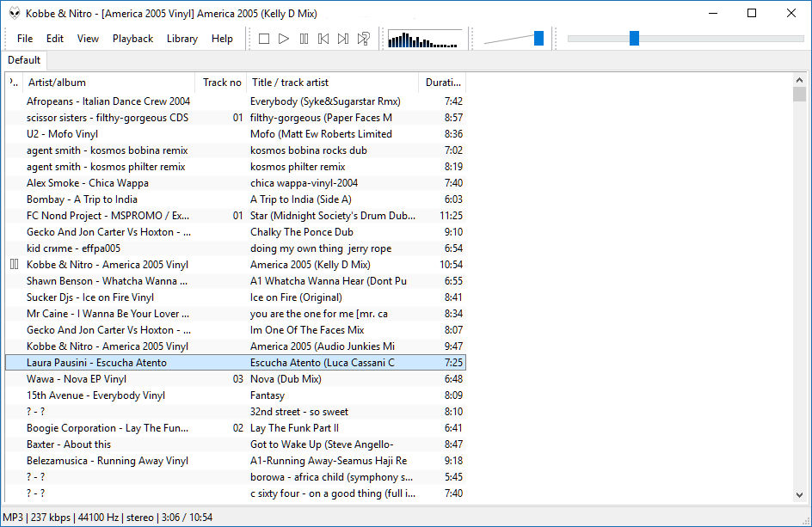Select the Wawa - Nova EP Vinyl row

click(x=76, y=379)
